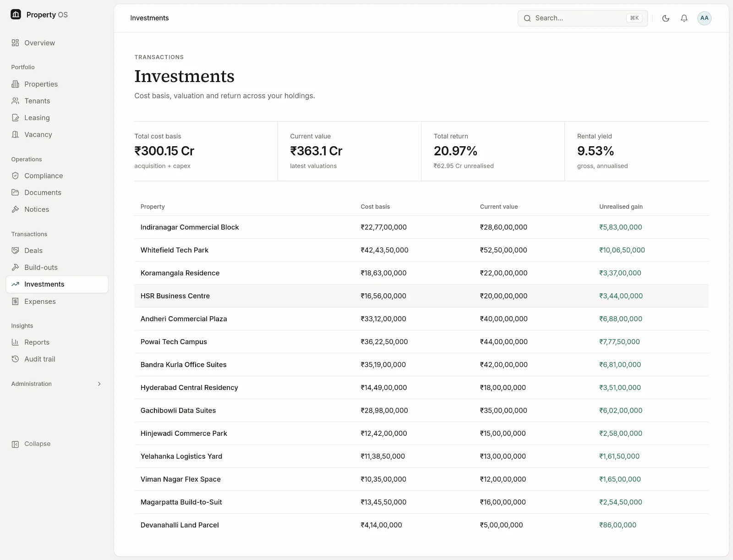733x560 pixels.
Task: Click the Properties building icon
Action: tap(15, 84)
